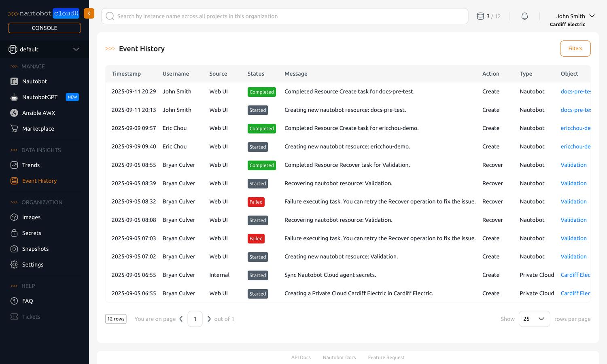
Task: Open NautobotGPT robot icon
Action: pos(14,97)
